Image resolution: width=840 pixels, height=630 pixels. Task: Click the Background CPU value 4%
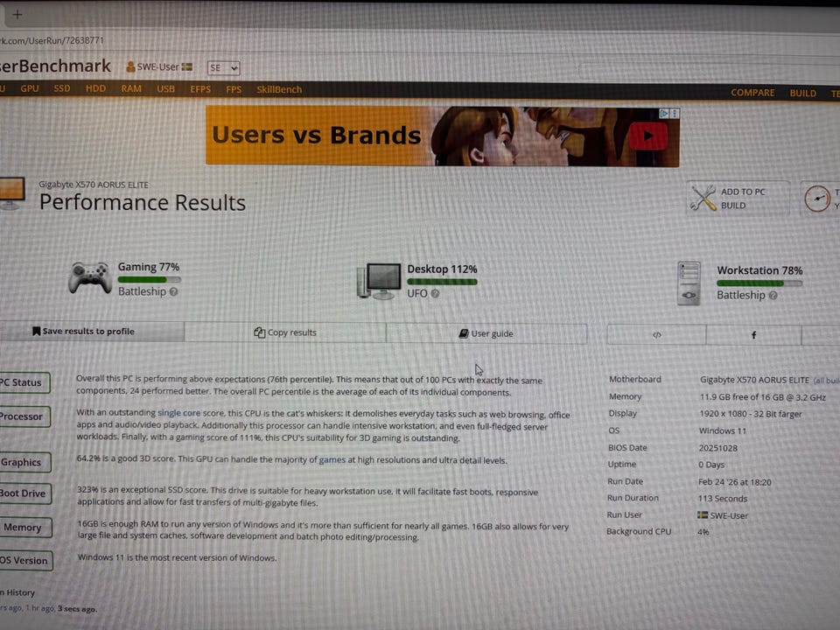click(703, 532)
